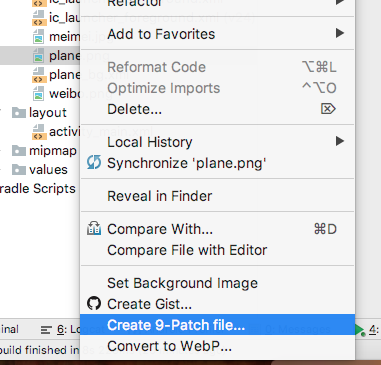Click the GitHub icon beside Create Gist
381x365 pixels.
click(x=94, y=304)
